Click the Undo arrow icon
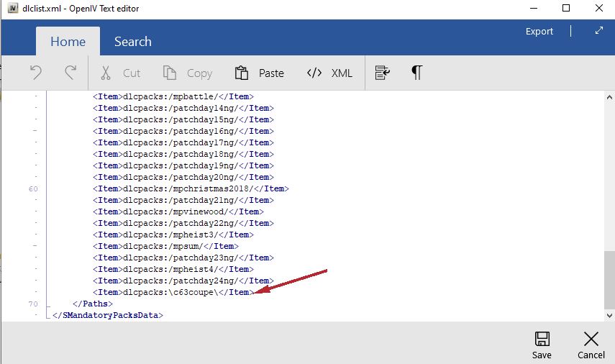Image resolution: width=615 pixels, height=364 pixels. tap(36, 73)
